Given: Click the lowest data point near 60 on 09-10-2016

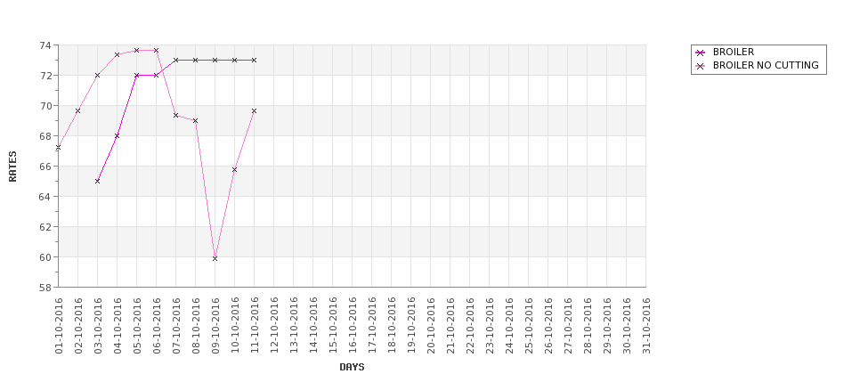Looking at the screenshot, I should coord(215,258).
